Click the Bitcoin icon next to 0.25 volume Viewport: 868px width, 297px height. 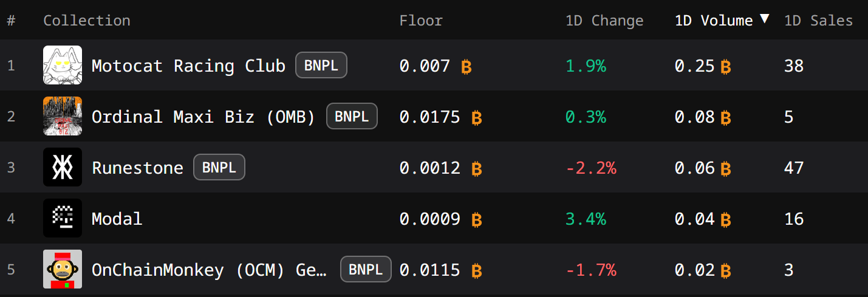pos(725,66)
